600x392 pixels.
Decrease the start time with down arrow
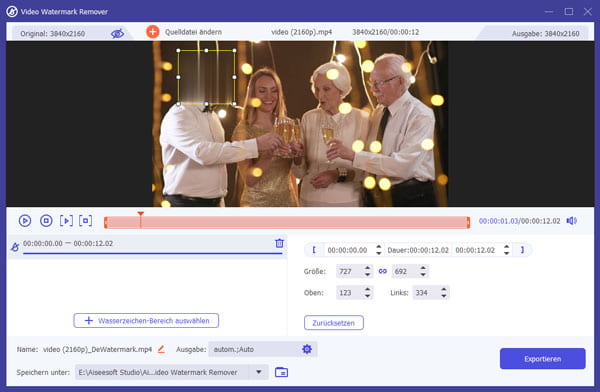coord(378,253)
